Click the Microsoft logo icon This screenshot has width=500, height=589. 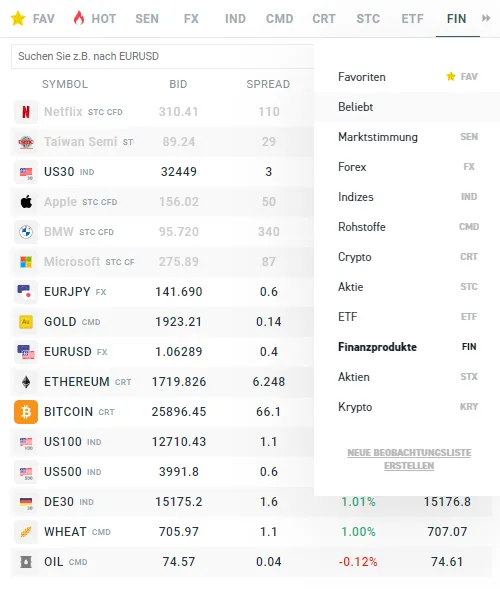click(26, 262)
